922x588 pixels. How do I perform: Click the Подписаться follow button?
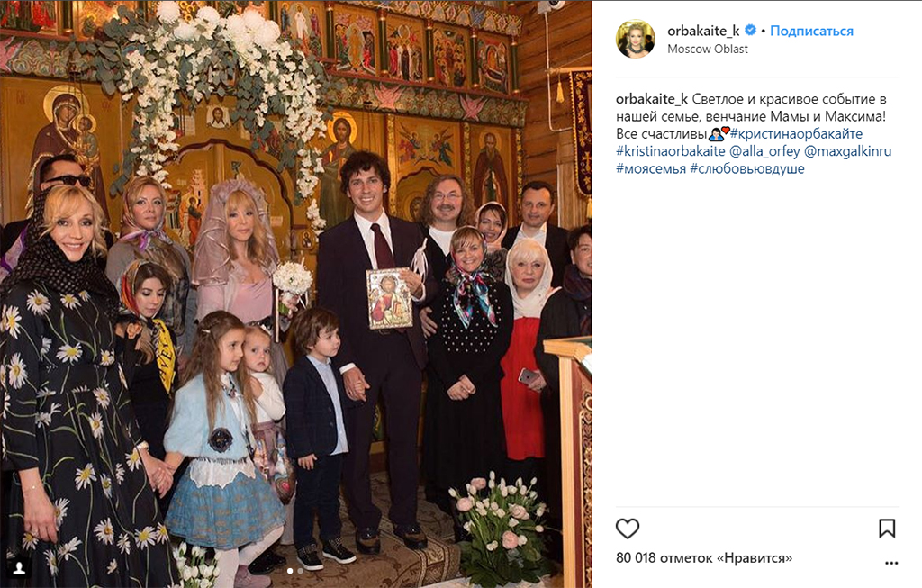[x=811, y=31]
